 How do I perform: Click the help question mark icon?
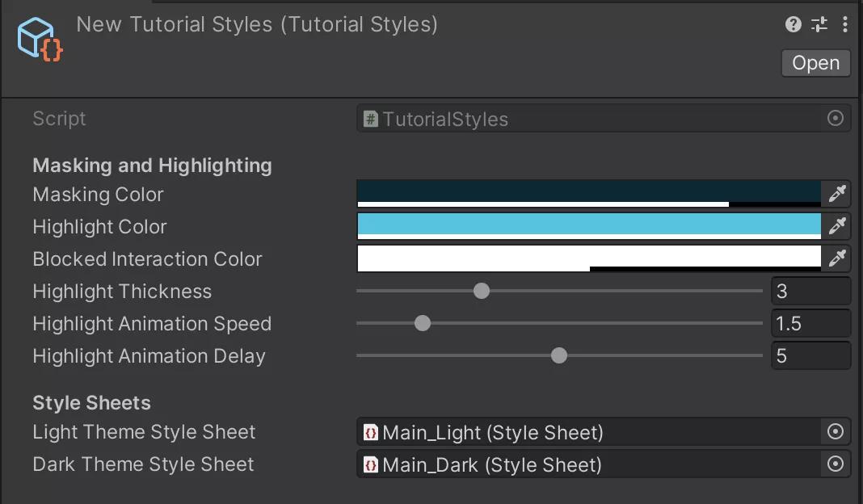(x=793, y=24)
